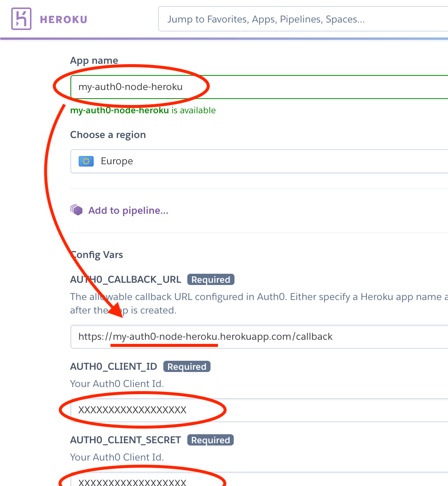This screenshot has width=448, height=486.
Task: Click the Choose a region label
Action: coord(108,135)
